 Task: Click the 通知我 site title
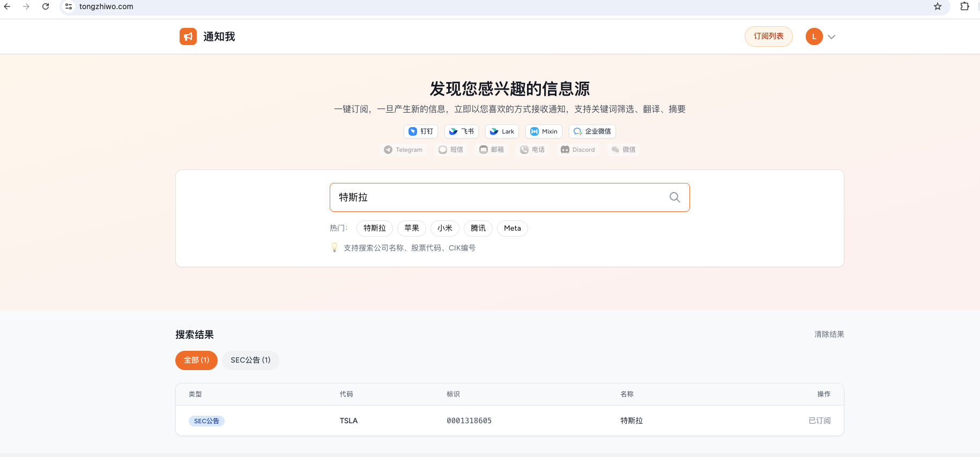219,36
